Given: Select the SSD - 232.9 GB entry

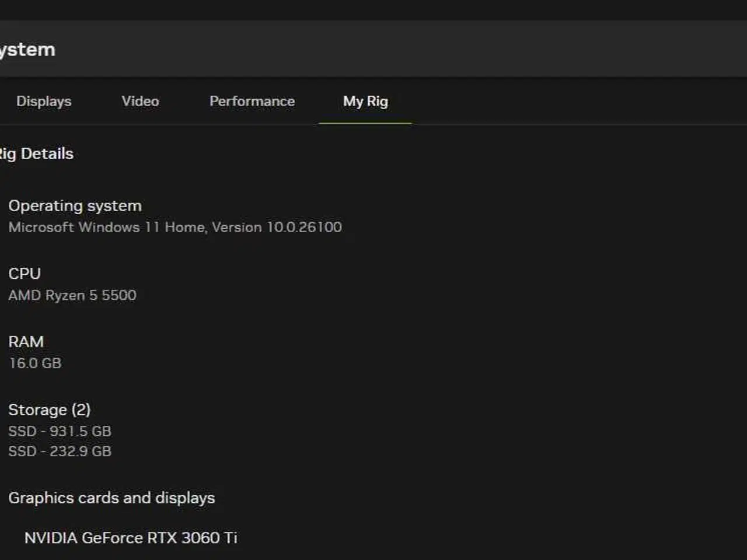Looking at the screenshot, I should (x=60, y=451).
